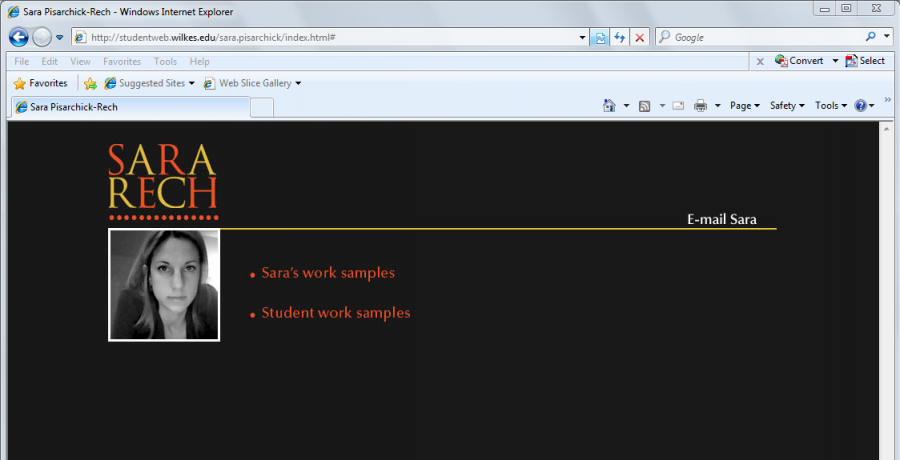Open the File menu

point(22,61)
